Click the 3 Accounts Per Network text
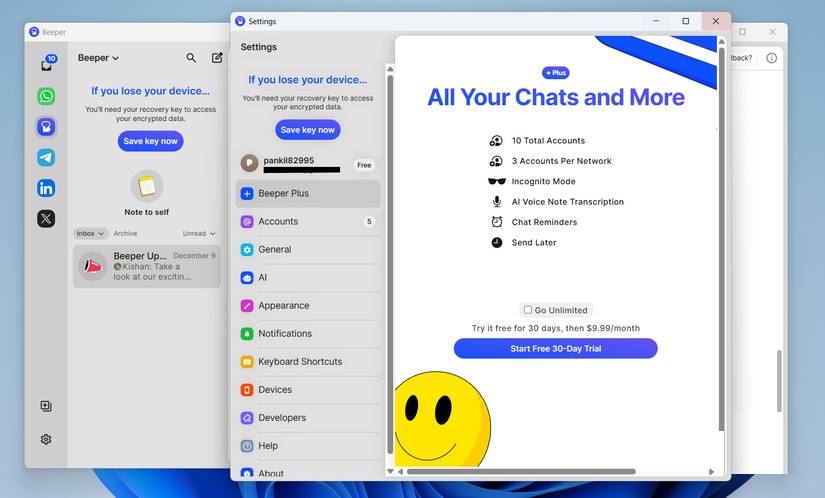Image resolution: width=825 pixels, height=498 pixels. pos(561,161)
